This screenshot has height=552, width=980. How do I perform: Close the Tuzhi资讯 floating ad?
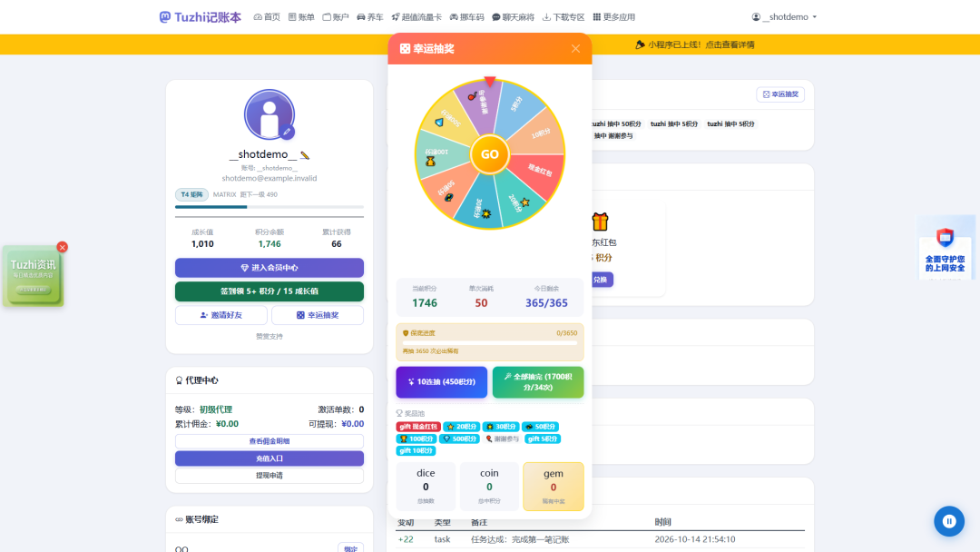tap(62, 247)
